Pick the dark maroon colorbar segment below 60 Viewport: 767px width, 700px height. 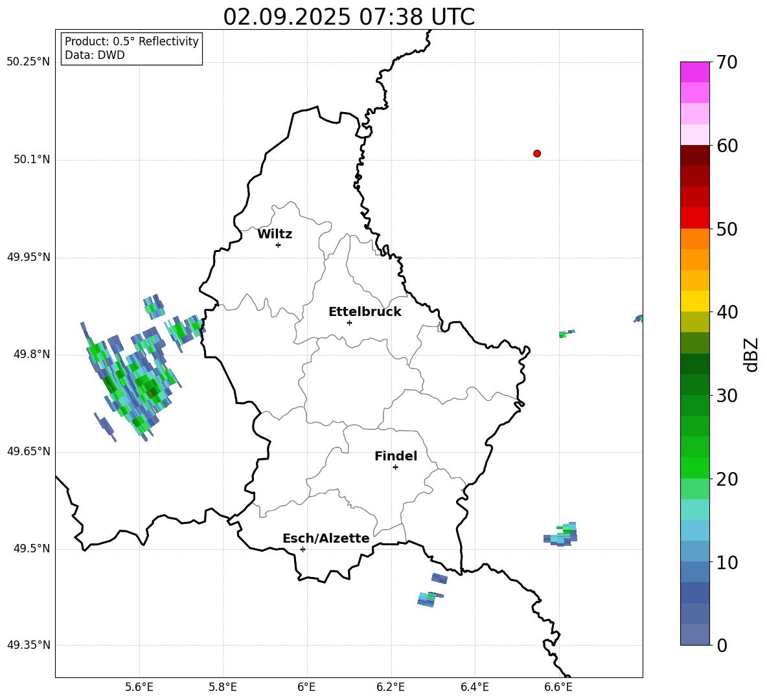coord(694,155)
